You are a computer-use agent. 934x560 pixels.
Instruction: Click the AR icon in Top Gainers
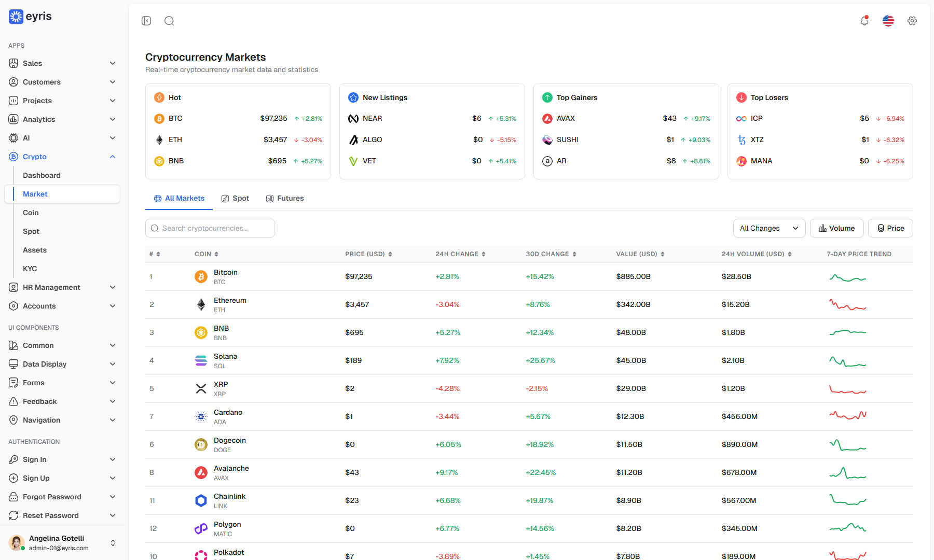(547, 161)
